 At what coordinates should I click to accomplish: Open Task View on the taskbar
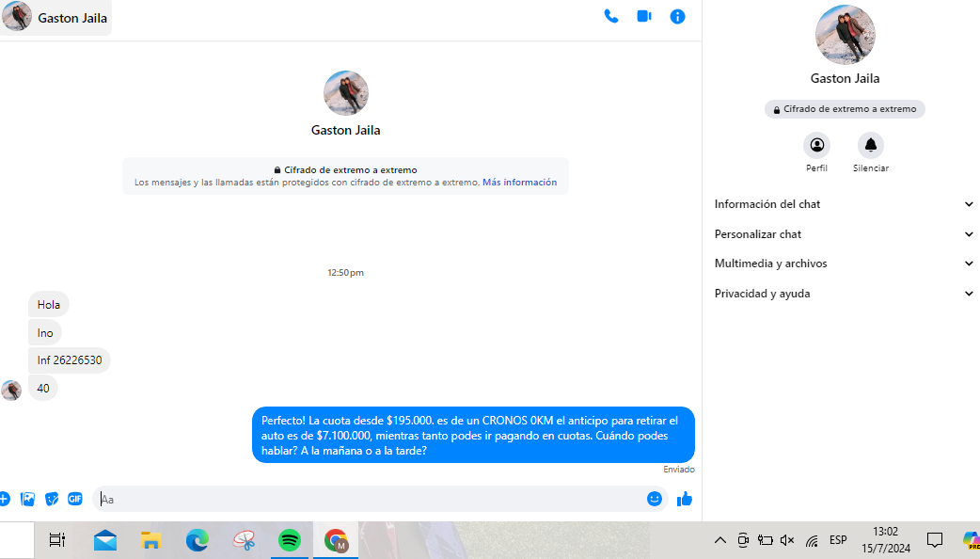click(56, 540)
